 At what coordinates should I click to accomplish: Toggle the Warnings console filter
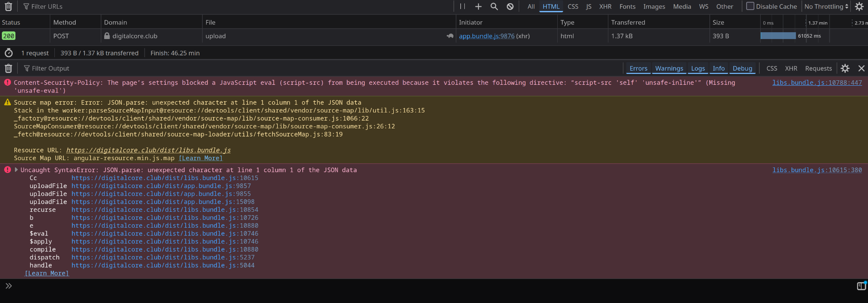[x=669, y=68]
